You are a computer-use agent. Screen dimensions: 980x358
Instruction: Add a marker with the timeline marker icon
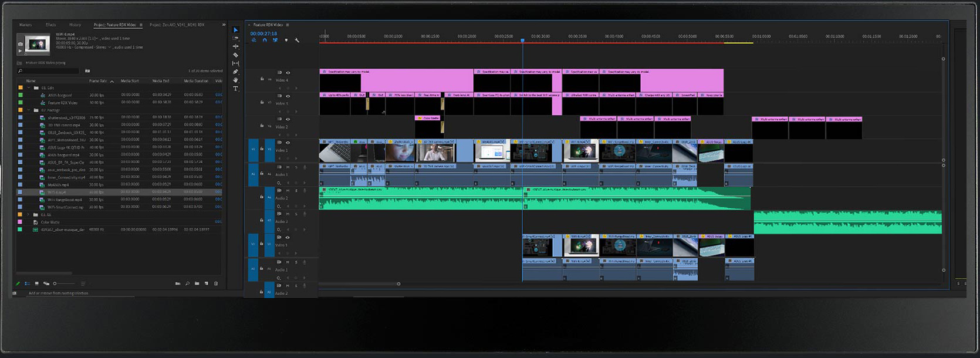(x=286, y=40)
